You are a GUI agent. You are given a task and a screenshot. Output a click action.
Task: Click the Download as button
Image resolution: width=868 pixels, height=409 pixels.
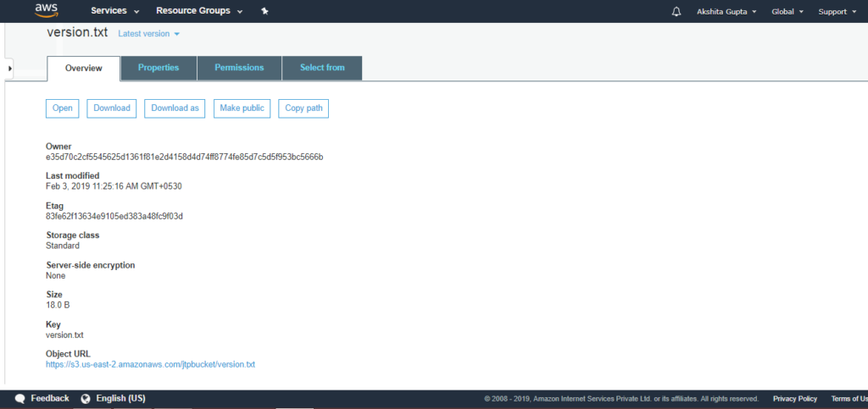pos(175,108)
